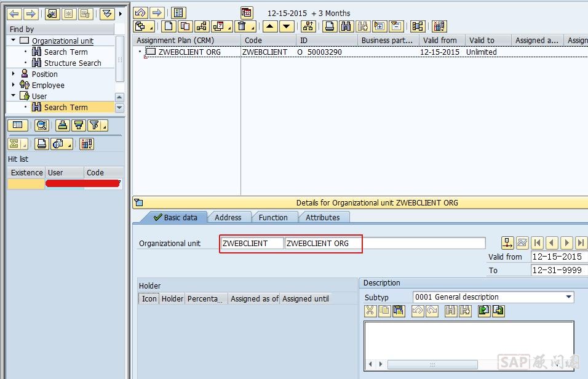Screen dimensions: 588x379
Task: Click the calendar date and preview period icon
Action: 247,13
